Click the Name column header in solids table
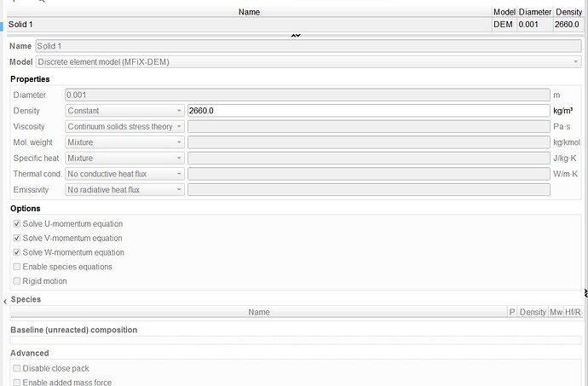The width and height of the screenshot is (588, 386). [249, 12]
